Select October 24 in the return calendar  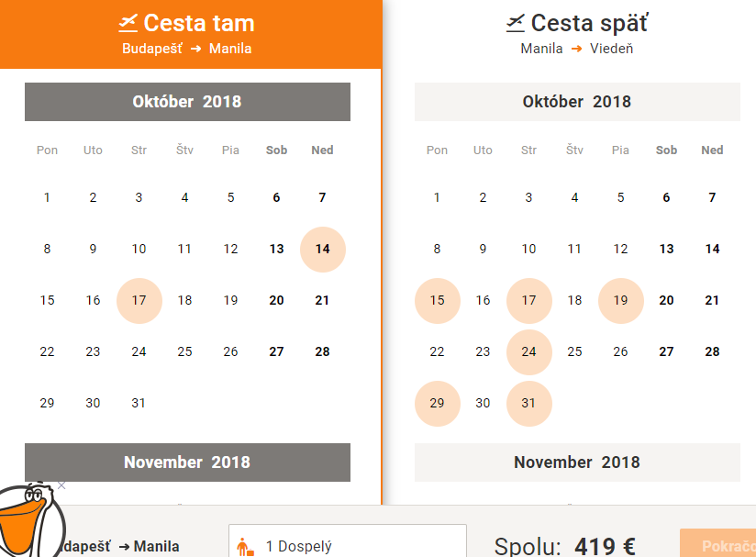(x=529, y=352)
